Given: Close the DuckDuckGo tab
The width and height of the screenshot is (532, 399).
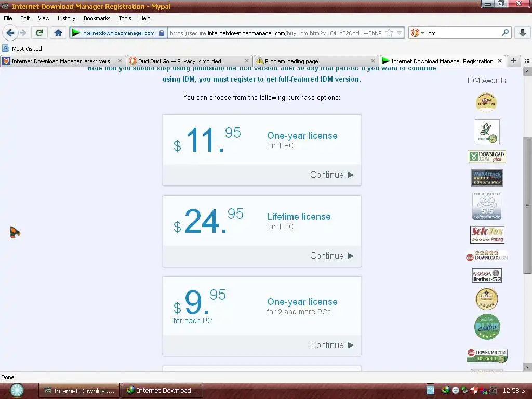Looking at the screenshot, I should pyautogui.click(x=247, y=61).
